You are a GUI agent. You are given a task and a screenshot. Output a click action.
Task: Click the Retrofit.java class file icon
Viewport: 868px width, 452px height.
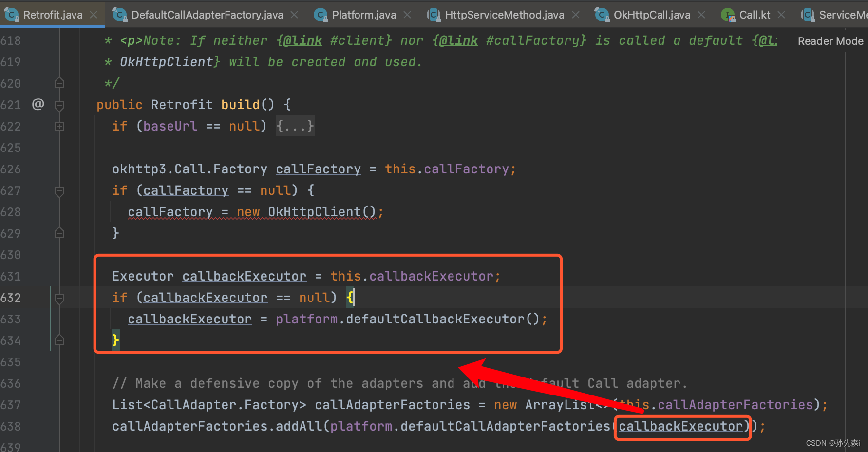click(11, 15)
